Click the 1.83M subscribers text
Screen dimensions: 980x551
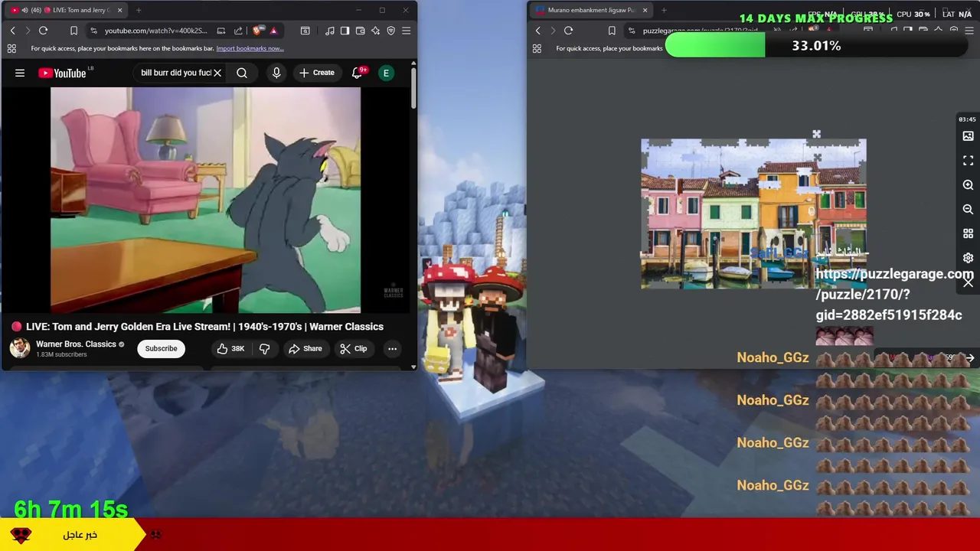click(61, 355)
